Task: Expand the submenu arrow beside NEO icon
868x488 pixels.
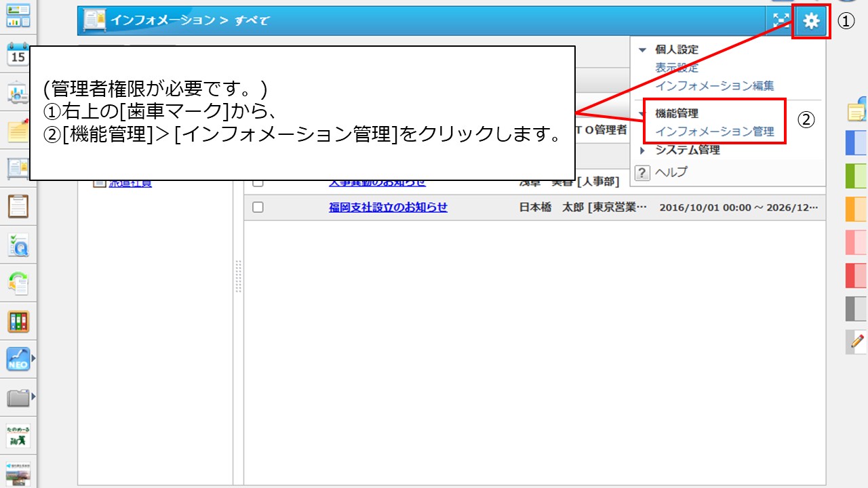Action: pos(33,358)
